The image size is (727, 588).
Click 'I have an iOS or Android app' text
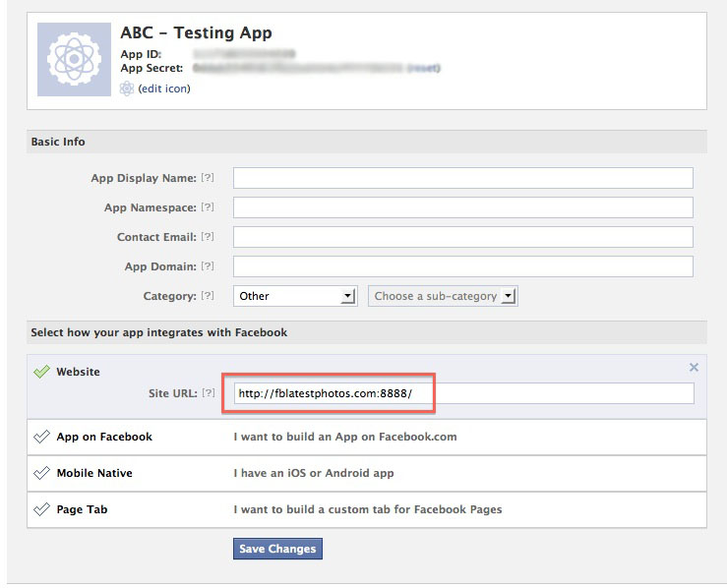(x=314, y=473)
